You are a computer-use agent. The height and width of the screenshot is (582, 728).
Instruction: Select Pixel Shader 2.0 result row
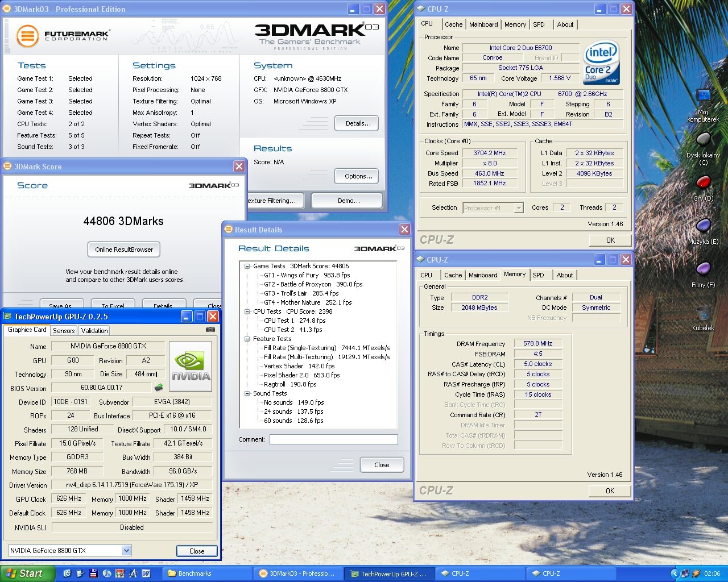pyautogui.click(x=301, y=375)
